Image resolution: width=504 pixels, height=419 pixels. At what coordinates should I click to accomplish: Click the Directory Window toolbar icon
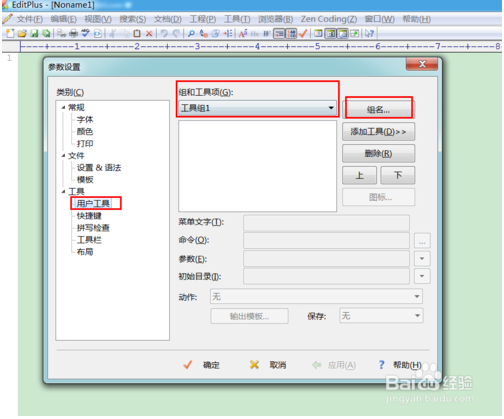coord(319,33)
